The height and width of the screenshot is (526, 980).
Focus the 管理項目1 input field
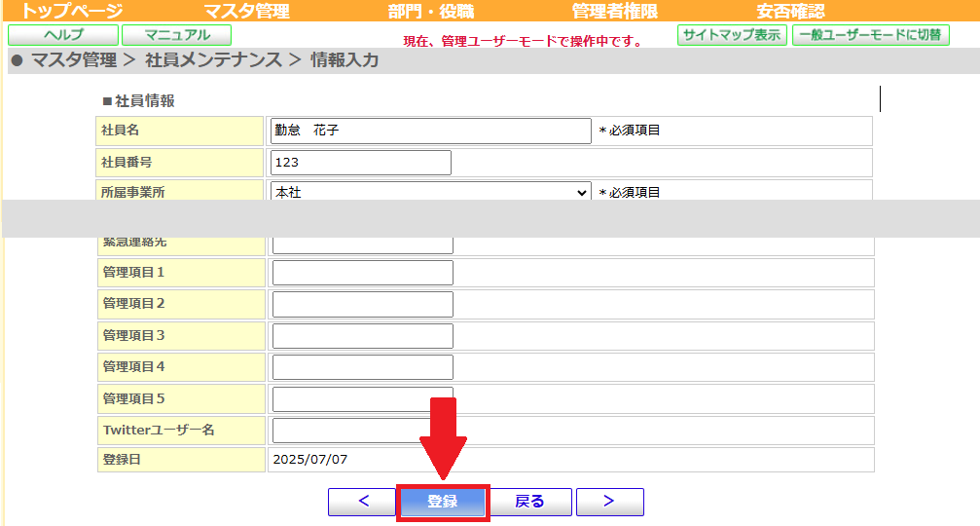[362, 273]
